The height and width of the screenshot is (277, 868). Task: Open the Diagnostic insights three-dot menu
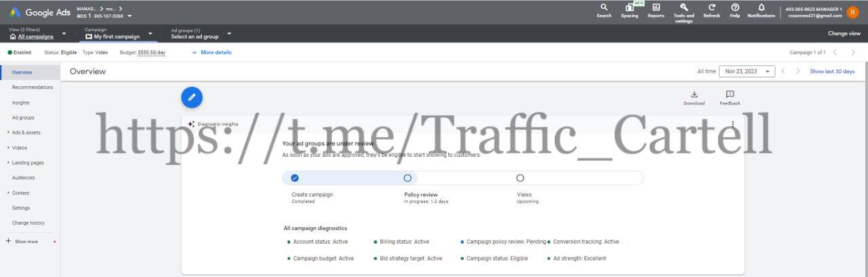click(732, 124)
